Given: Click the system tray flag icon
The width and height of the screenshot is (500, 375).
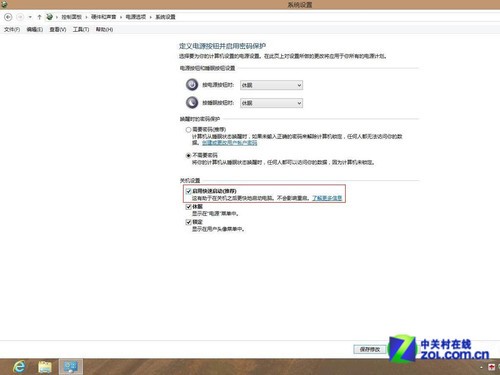Looking at the screenshot, I should [492, 367].
